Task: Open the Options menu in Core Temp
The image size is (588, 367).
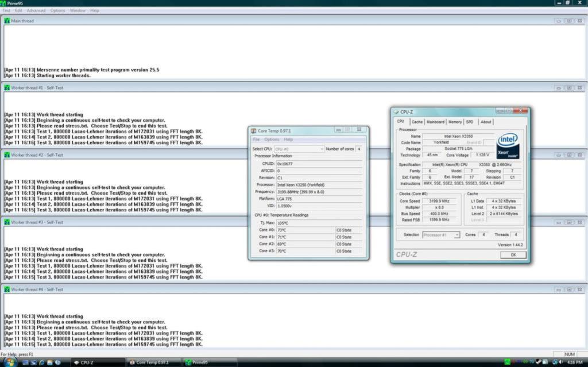Action: [x=272, y=140]
